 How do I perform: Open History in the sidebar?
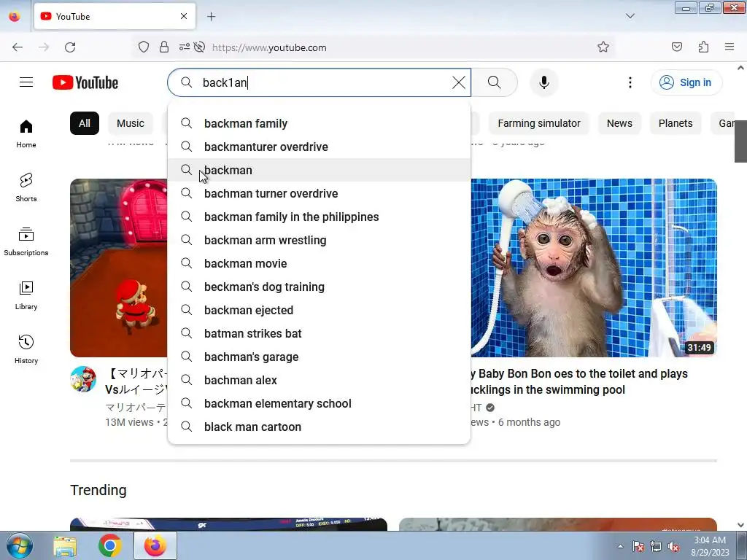26,349
